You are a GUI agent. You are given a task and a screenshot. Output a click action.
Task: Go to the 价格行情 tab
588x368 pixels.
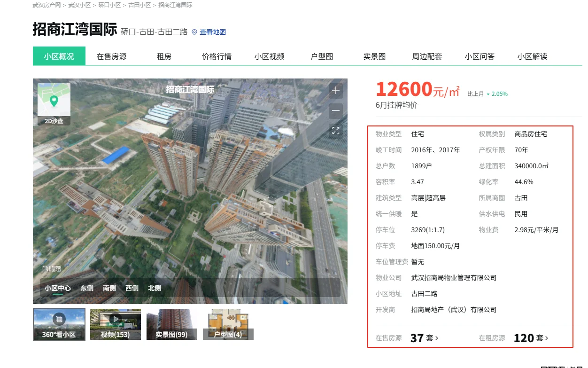click(x=217, y=56)
